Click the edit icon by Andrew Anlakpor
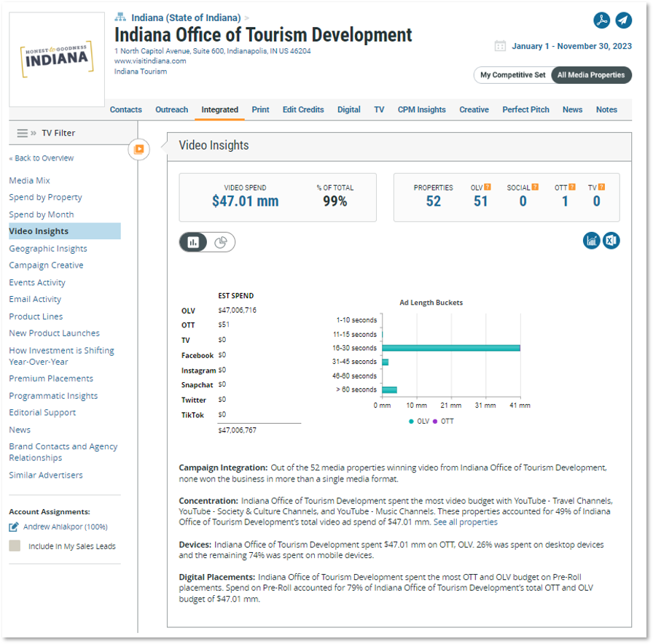The image size is (653, 644). click(x=14, y=527)
